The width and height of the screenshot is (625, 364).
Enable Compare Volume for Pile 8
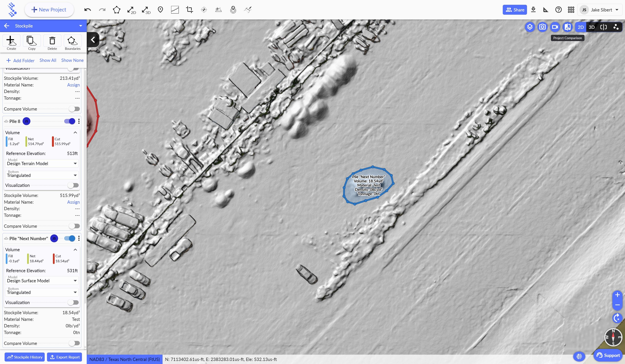coord(74,226)
